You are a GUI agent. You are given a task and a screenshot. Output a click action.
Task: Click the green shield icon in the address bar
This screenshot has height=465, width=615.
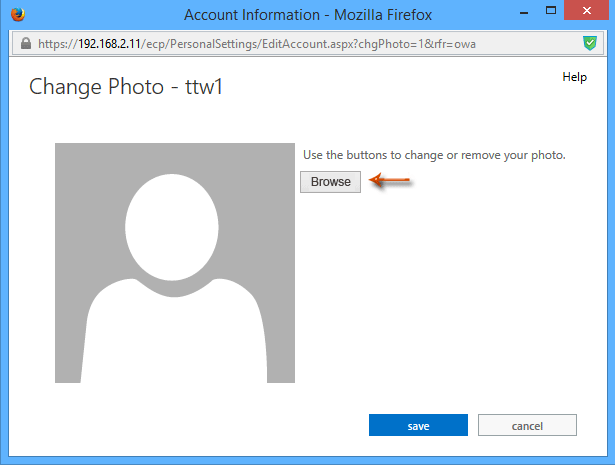(x=590, y=45)
